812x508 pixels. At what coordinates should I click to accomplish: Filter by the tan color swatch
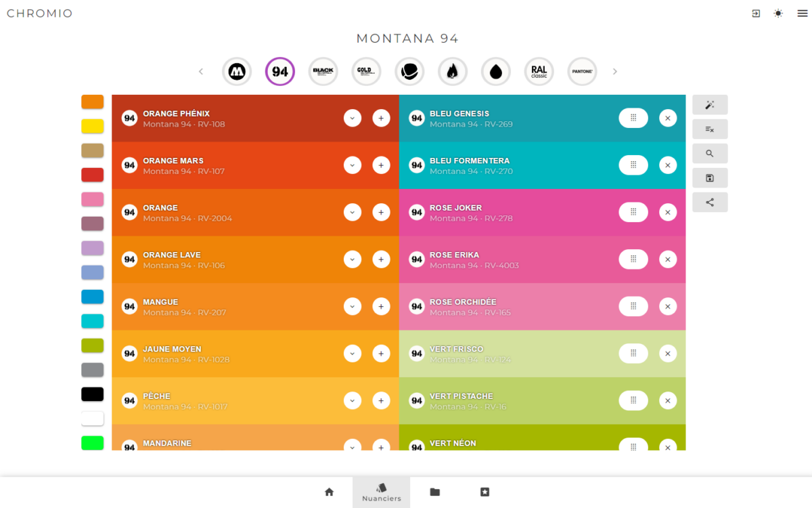click(x=93, y=150)
